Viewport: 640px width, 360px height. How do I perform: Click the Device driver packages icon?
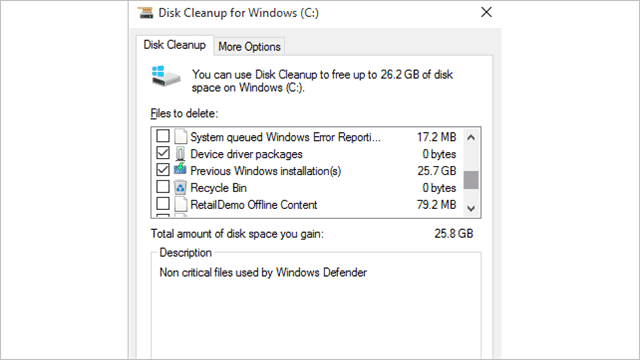[180, 154]
